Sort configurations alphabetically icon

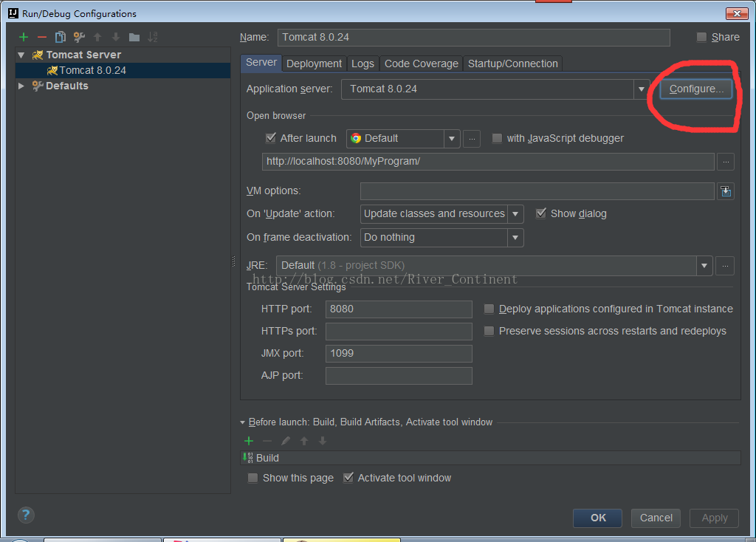(153, 37)
